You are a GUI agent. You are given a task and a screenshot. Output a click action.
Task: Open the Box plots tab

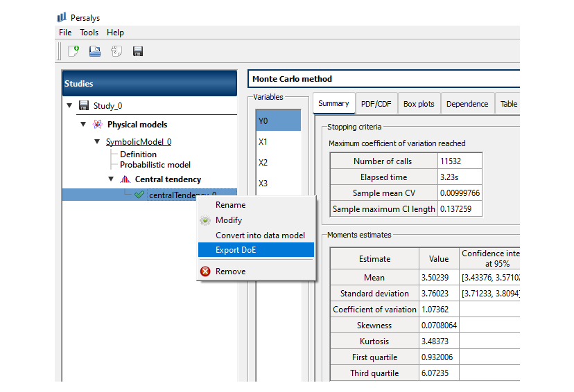tap(419, 104)
